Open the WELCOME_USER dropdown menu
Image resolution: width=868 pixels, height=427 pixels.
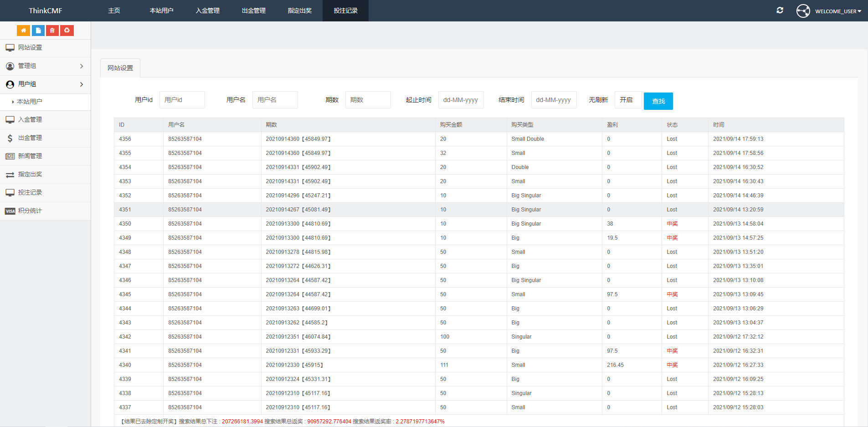tap(838, 11)
